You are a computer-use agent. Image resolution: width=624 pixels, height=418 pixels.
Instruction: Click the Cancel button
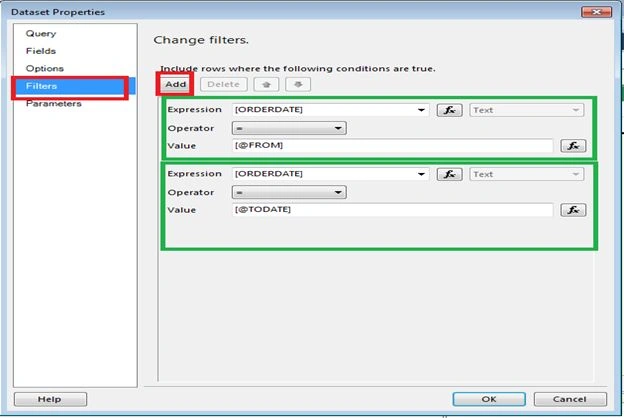point(570,399)
